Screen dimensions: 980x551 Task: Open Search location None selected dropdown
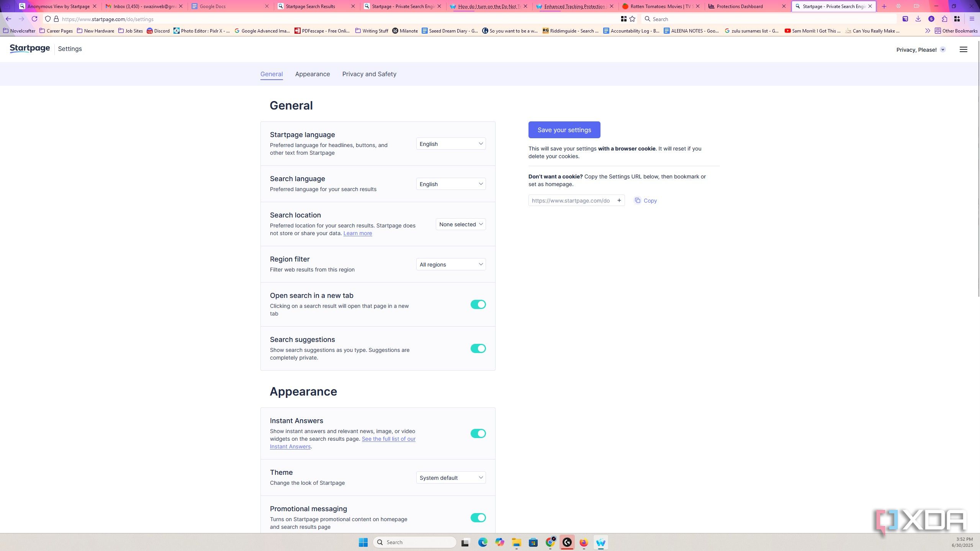(461, 224)
